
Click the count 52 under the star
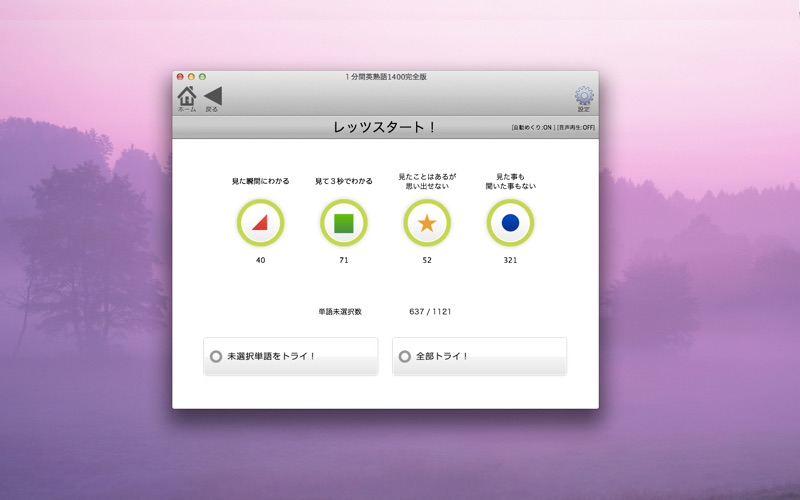click(x=427, y=260)
